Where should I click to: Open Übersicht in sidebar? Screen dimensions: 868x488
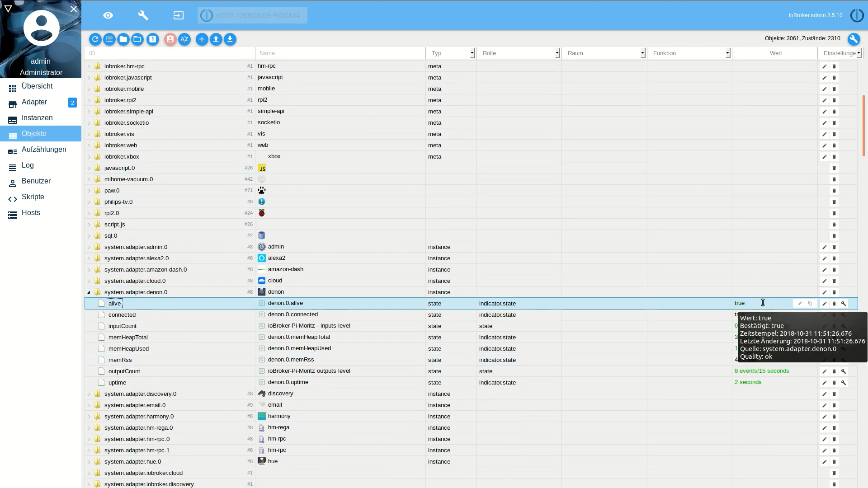[x=41, y=86]
